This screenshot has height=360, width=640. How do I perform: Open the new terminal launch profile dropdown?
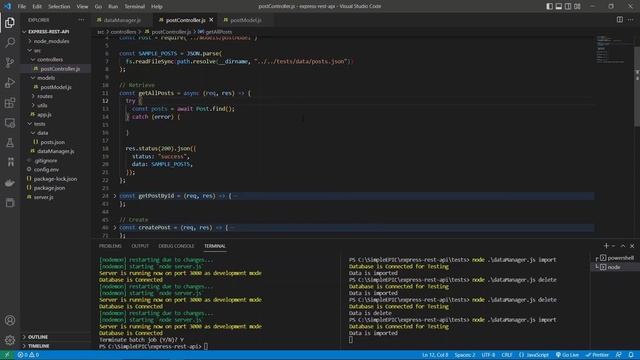tap(613, 246)
